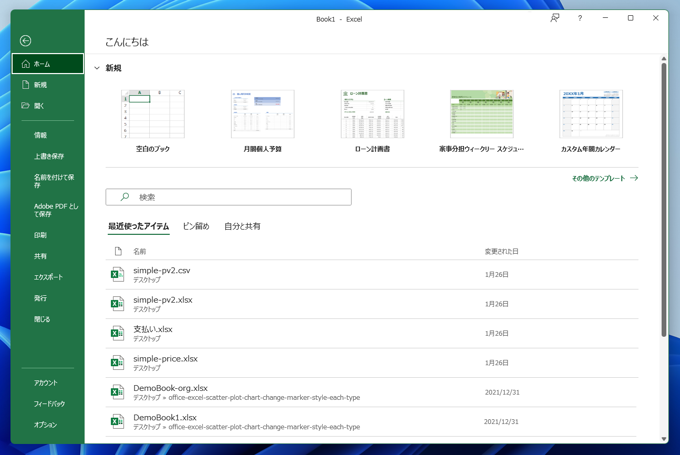Click the home icon beside ホーム

(x=26, y=64)
